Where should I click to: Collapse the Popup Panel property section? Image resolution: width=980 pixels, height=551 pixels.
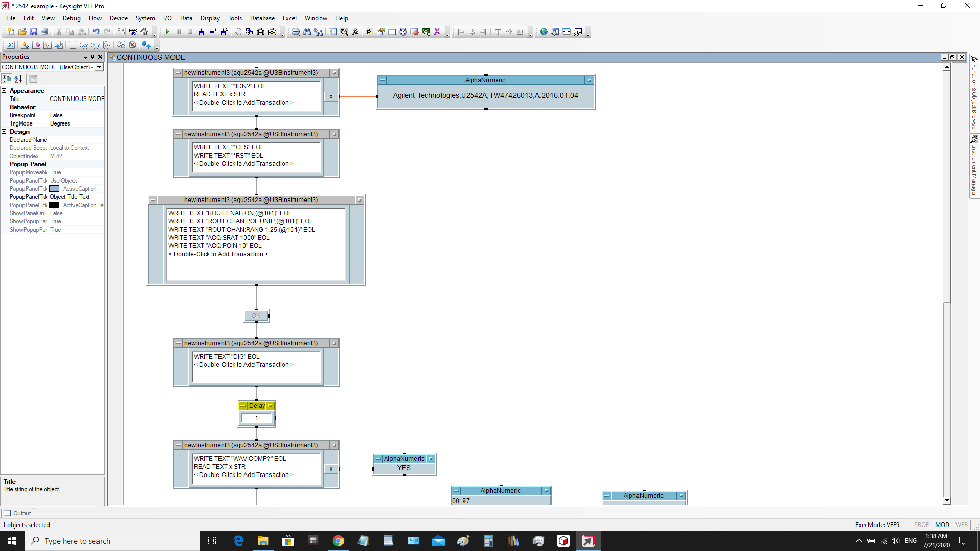click(4, 164)
